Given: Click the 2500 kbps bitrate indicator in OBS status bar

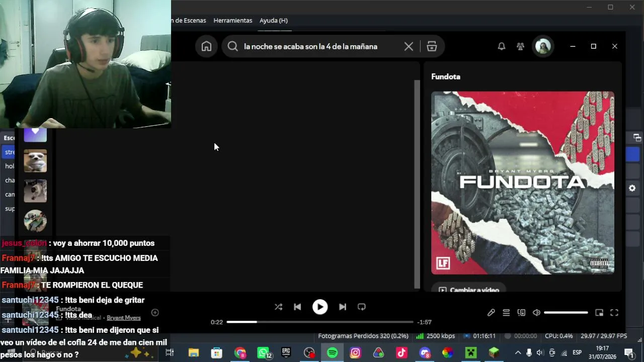Looking at the screenshot, I should point(436,336).
